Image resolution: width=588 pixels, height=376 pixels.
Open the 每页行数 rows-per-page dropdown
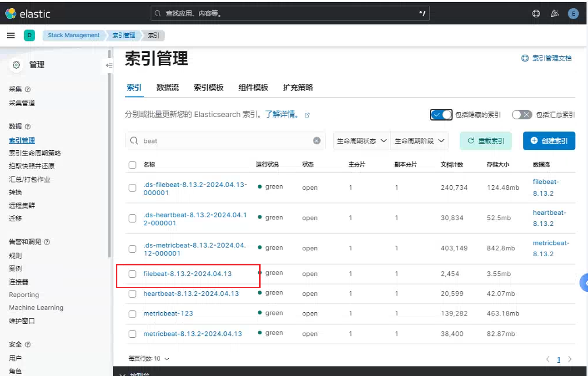(149, 359)
